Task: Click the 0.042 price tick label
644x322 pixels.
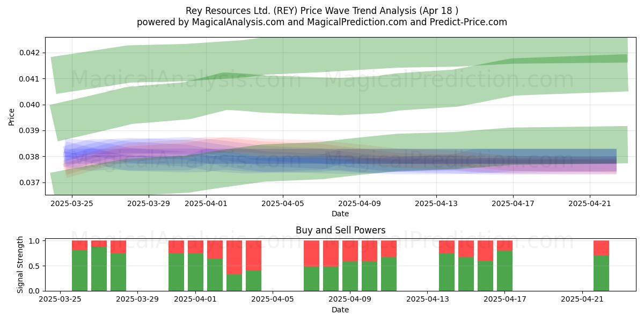Action: click(x=30, y=53)
